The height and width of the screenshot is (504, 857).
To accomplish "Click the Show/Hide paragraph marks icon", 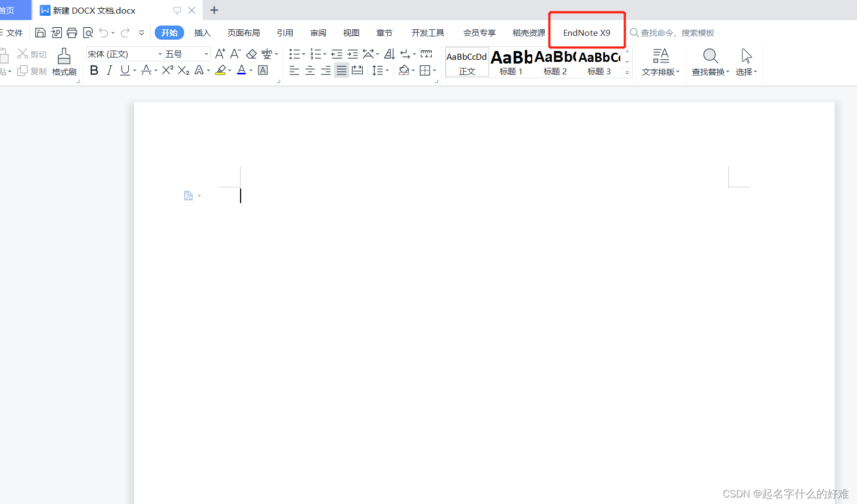I will pos(405,54).
